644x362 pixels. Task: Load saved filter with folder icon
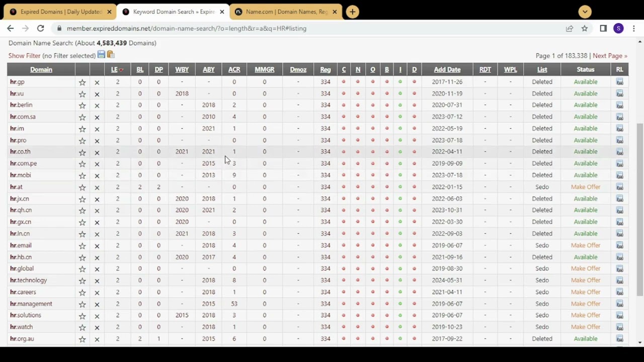coord(111,55)
